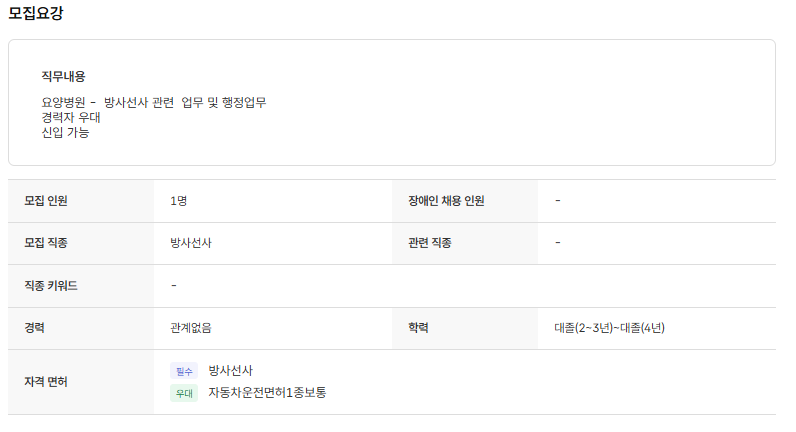Click the 학력 label cell
Viewport: 796px width, 432px height.
[x=418, y=328]
